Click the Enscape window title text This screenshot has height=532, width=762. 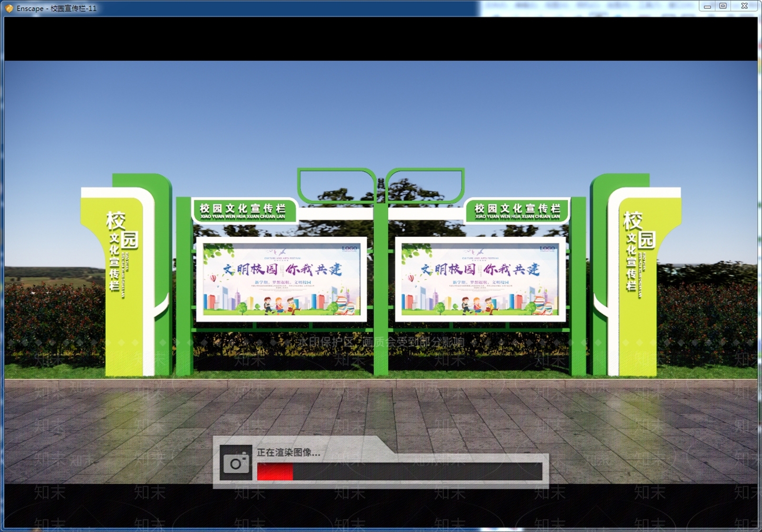tap(56, 8)
